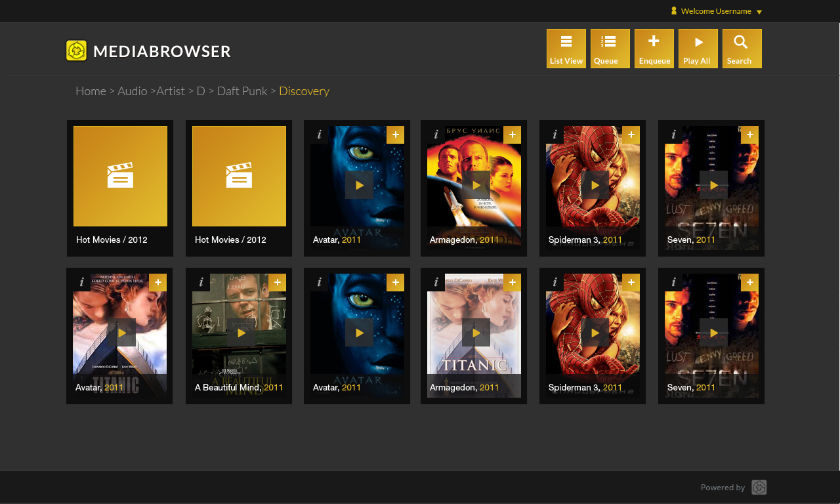840x504 pixels.
Task: Click breadcrumb letter D
Action: point(201,91)
